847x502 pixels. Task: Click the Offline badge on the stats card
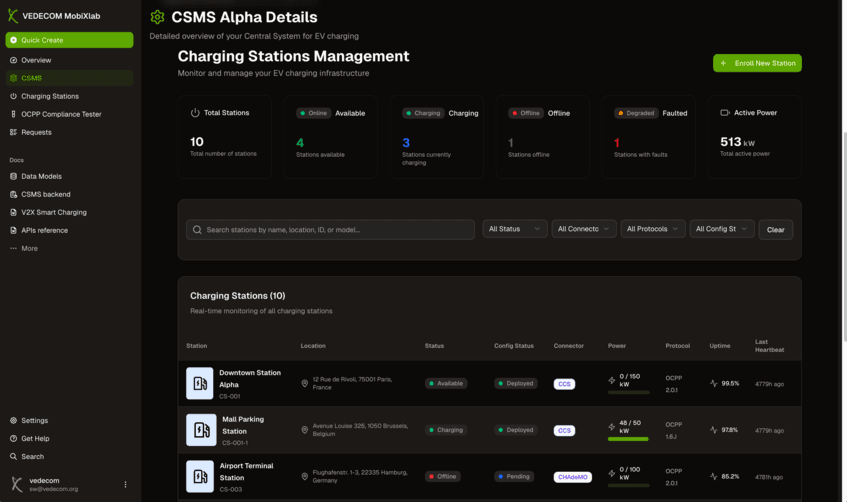[526, 113]
